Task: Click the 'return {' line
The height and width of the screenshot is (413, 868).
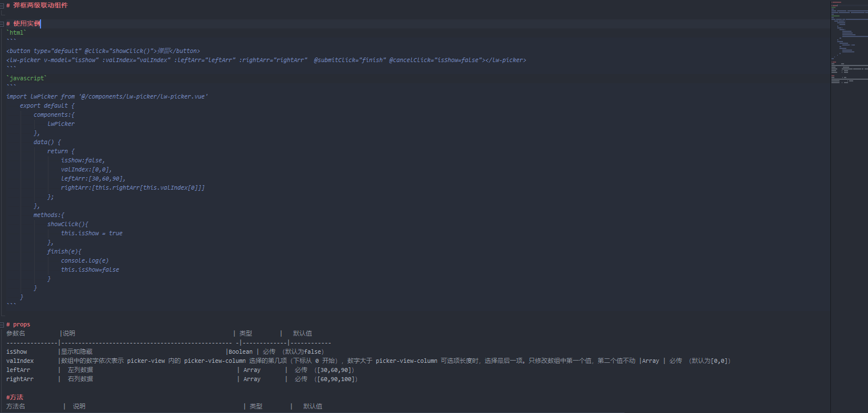Action: 61,151
